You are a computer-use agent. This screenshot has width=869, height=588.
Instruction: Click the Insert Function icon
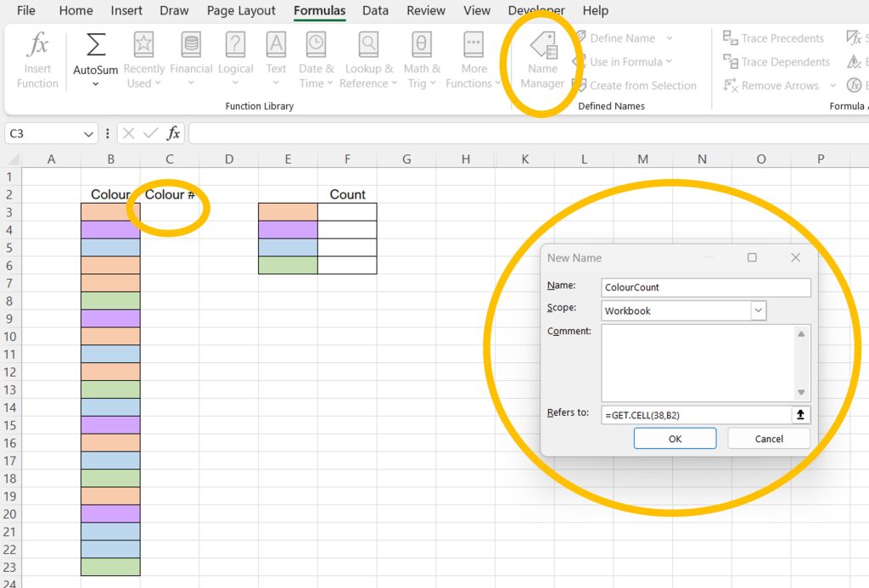(37, 46)
